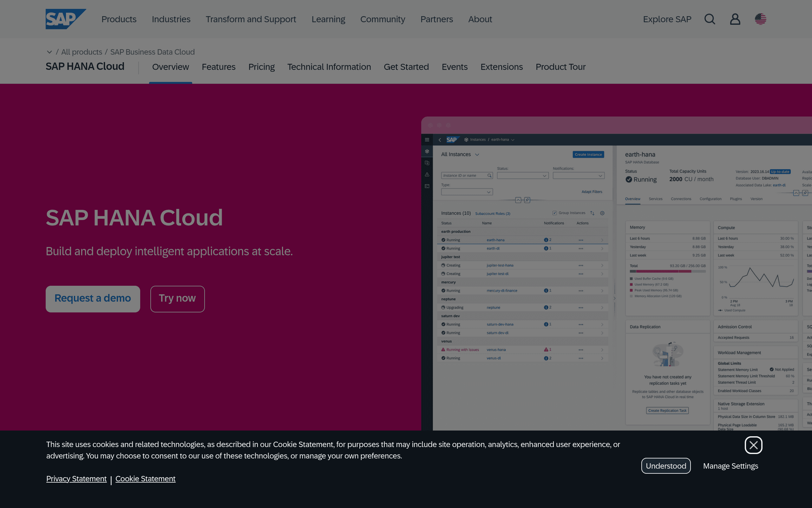This screenshot has height=508, width=812.
Task: Click the info notification icon for earth-dl
Action: point(546,248)
